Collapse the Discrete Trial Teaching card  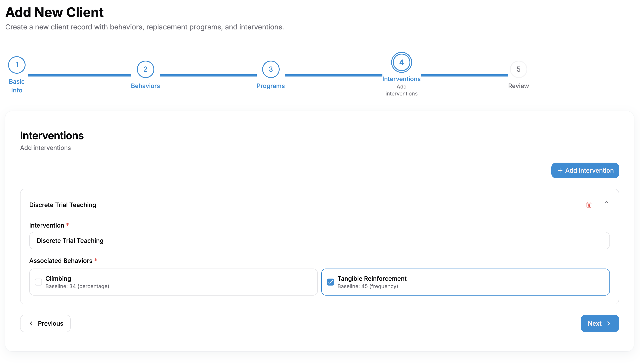(606, 202)
